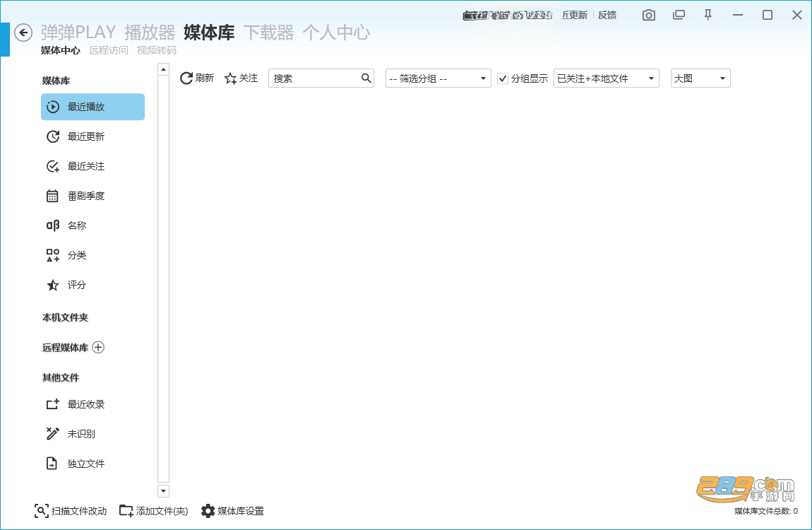Select 分类 in sidebar

[92, 255]
